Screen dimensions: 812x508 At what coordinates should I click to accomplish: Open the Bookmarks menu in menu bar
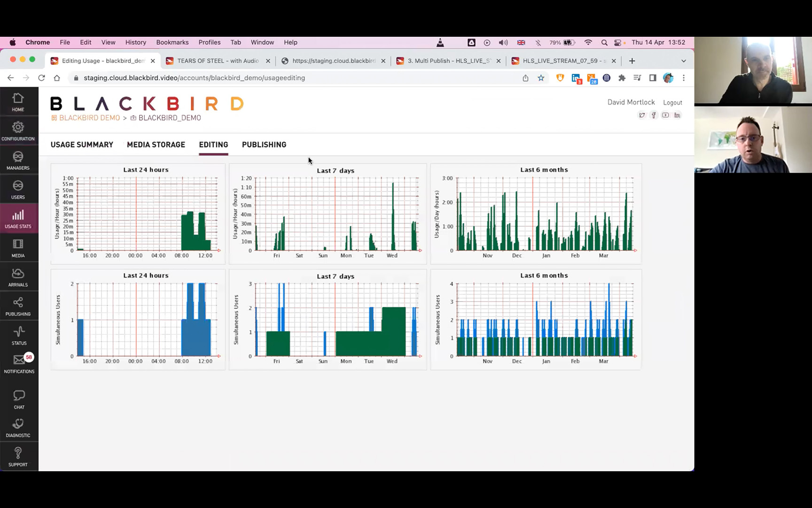point(172,42)
